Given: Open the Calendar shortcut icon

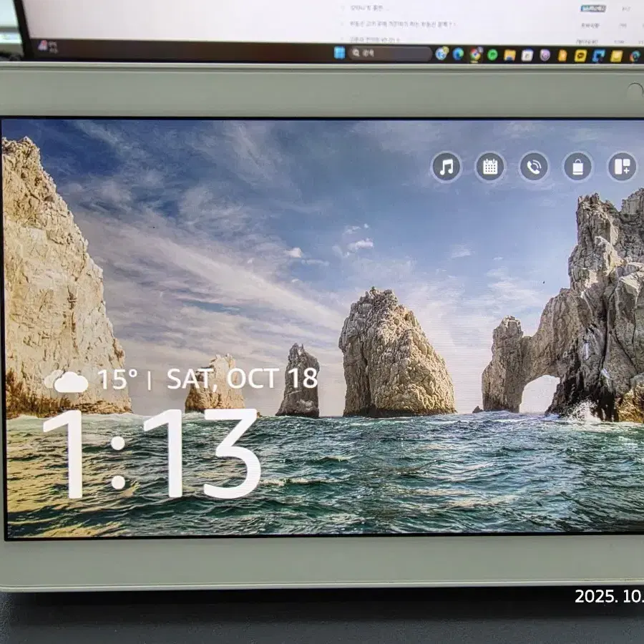Looking at the screenshot, I should [x=490, y=167].
